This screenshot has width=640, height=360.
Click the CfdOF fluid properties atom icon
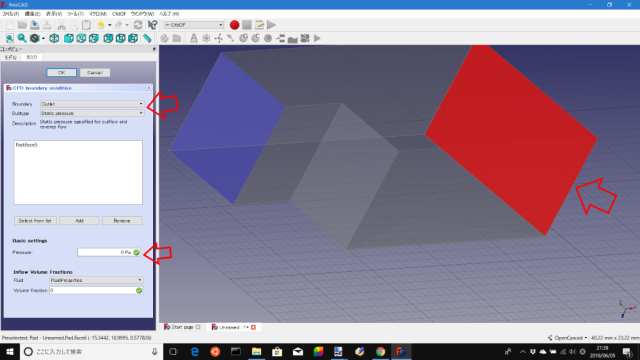click(206, 38)
